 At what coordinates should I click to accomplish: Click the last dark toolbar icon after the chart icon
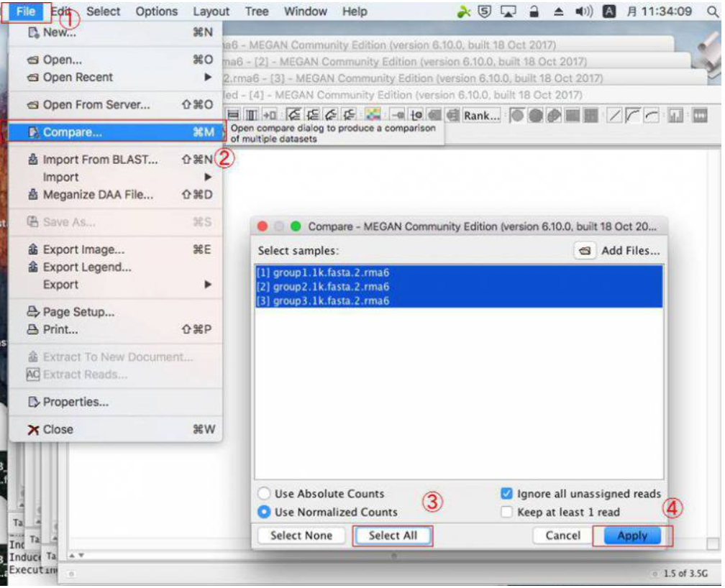(700, 116)
